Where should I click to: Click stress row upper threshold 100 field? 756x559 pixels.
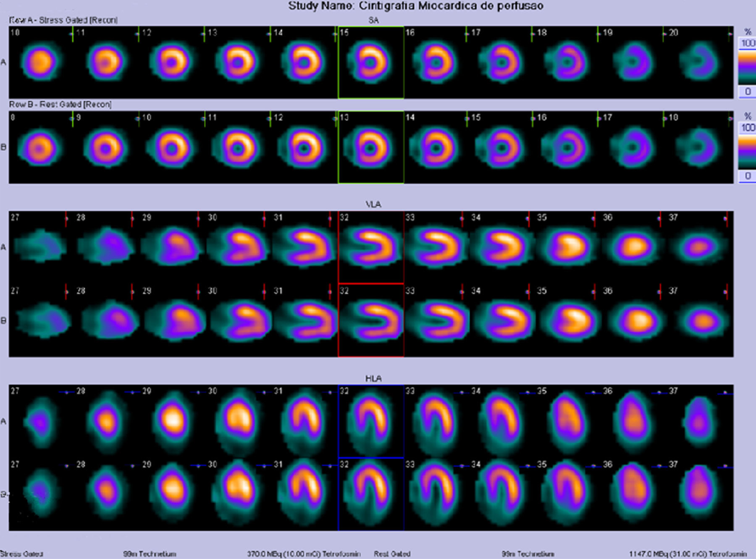point(747,43)
